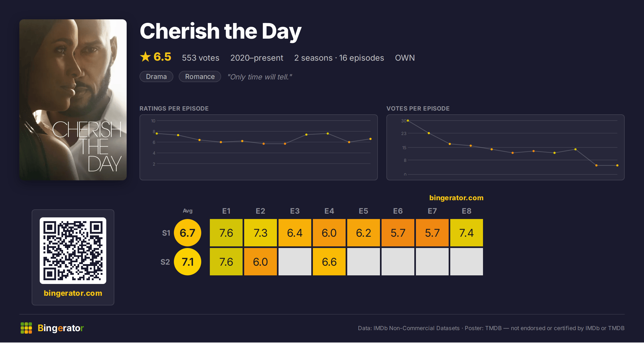This screenshot has width=644, height=343.
Task: Click the Bingerator grid logo icon
Action: click(x=26, y=328)
